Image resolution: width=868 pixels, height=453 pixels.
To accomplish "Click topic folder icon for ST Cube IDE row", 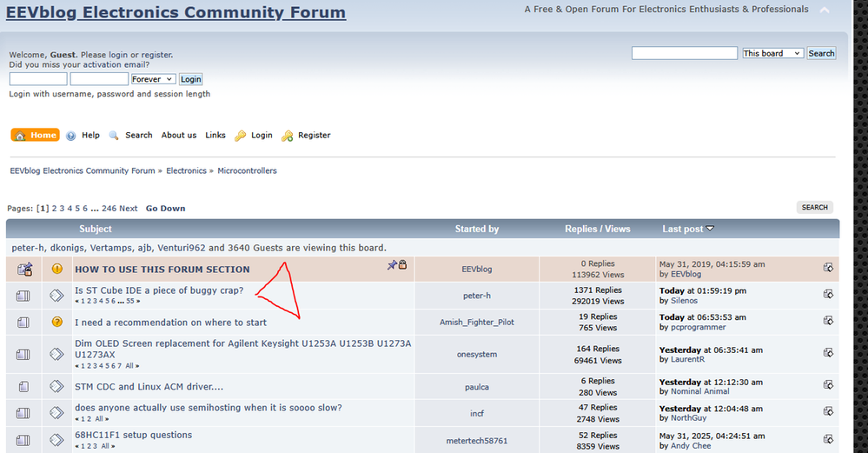I will point(23,296).
